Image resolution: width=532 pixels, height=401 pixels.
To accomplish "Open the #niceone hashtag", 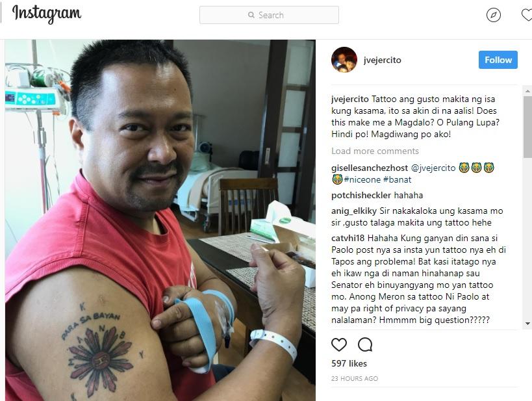I will pos(362,179).
